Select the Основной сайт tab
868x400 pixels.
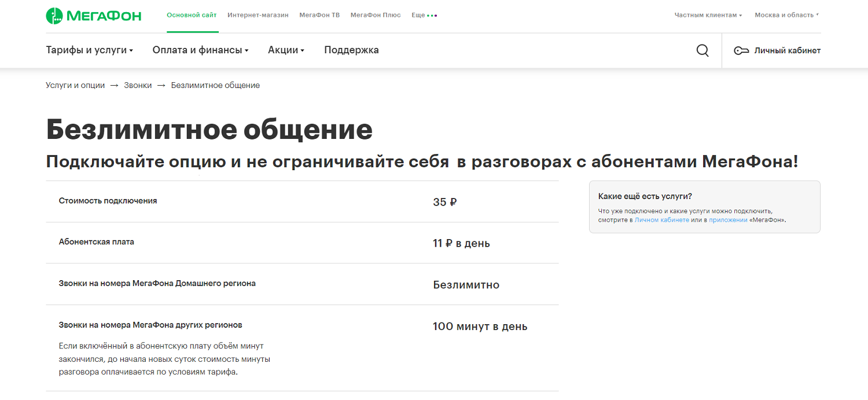click(x=192, y=15)
